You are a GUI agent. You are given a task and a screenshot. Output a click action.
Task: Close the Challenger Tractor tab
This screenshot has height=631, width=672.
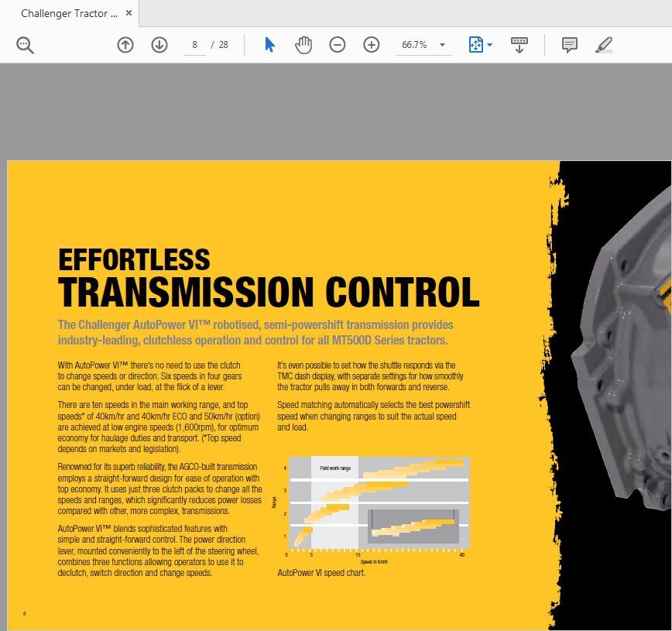(x=129, y=13)
